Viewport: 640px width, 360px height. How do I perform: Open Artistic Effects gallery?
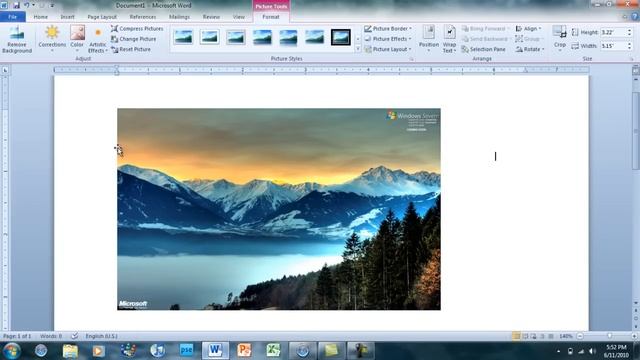98,40
